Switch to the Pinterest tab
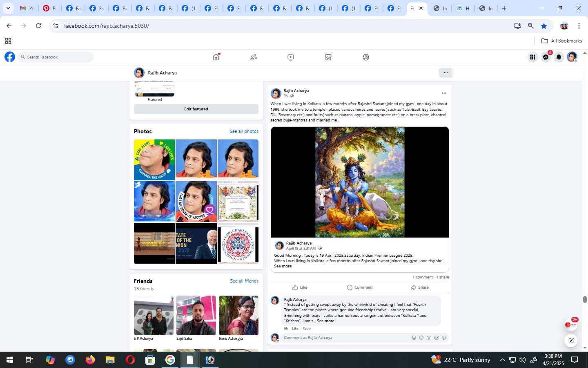The image size is (588, 368). coord(50,8)
